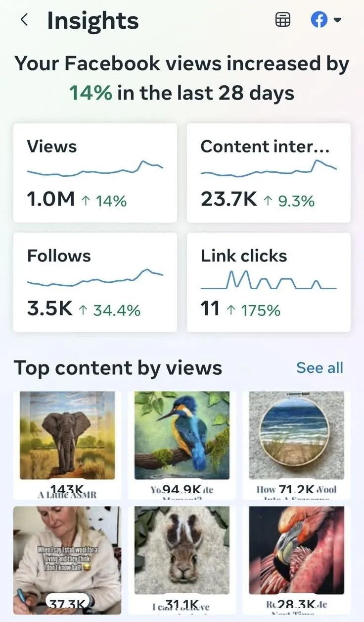Open the elephant painting thumbnail
This screenshot has height=622, width=364.
coord(67,445)
